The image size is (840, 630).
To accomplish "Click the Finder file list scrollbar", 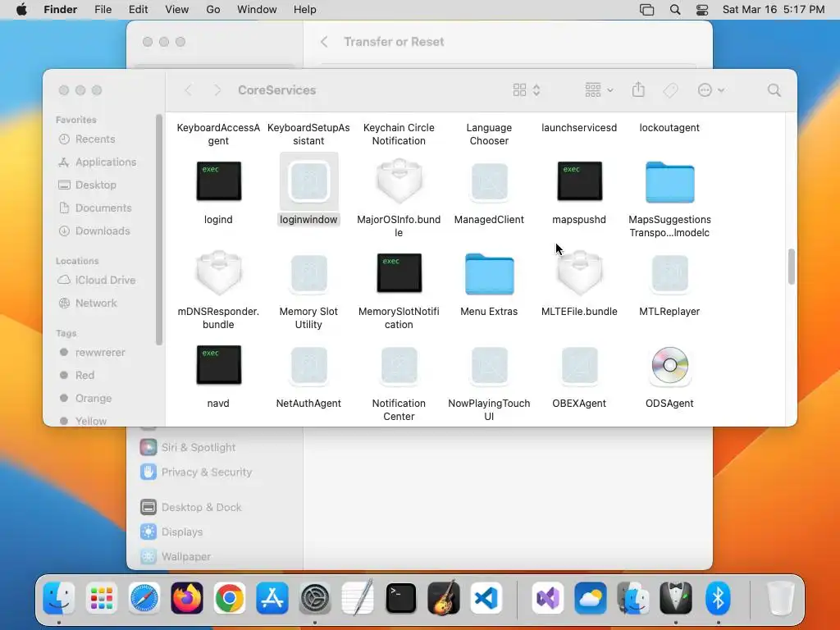I will 791,267.
